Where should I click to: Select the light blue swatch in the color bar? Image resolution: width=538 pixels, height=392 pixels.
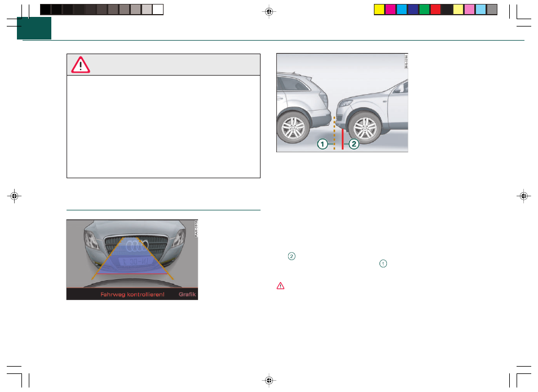click(480, 10)
